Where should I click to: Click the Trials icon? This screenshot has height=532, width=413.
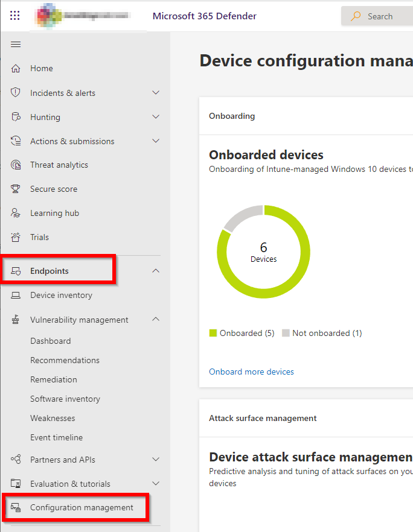click(x=16, y=237)
